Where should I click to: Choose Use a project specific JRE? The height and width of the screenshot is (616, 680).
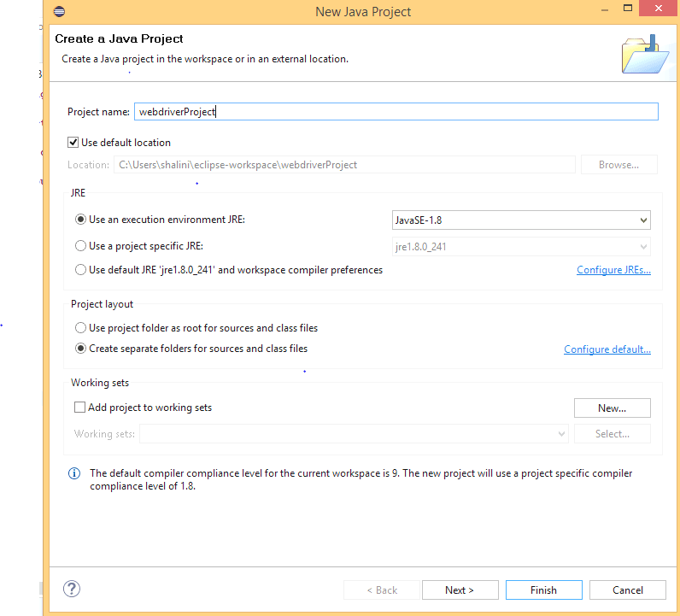pyautogui.click(x=81, y=246)
